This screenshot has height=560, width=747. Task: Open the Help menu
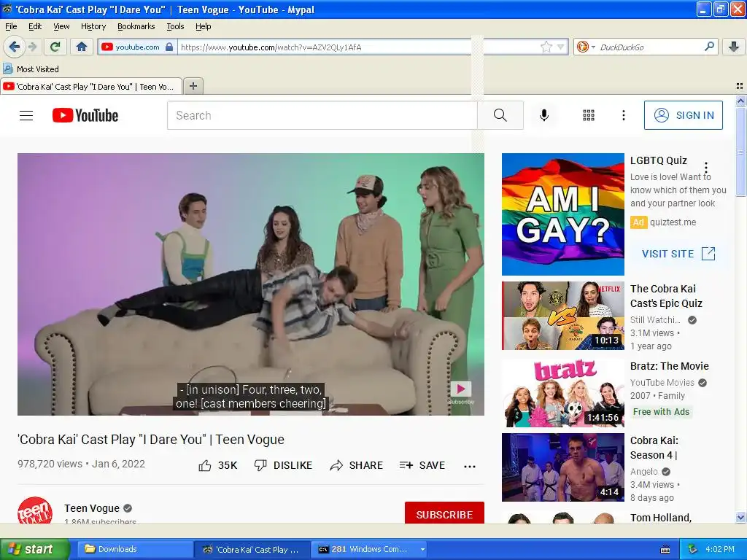point(203,26)
